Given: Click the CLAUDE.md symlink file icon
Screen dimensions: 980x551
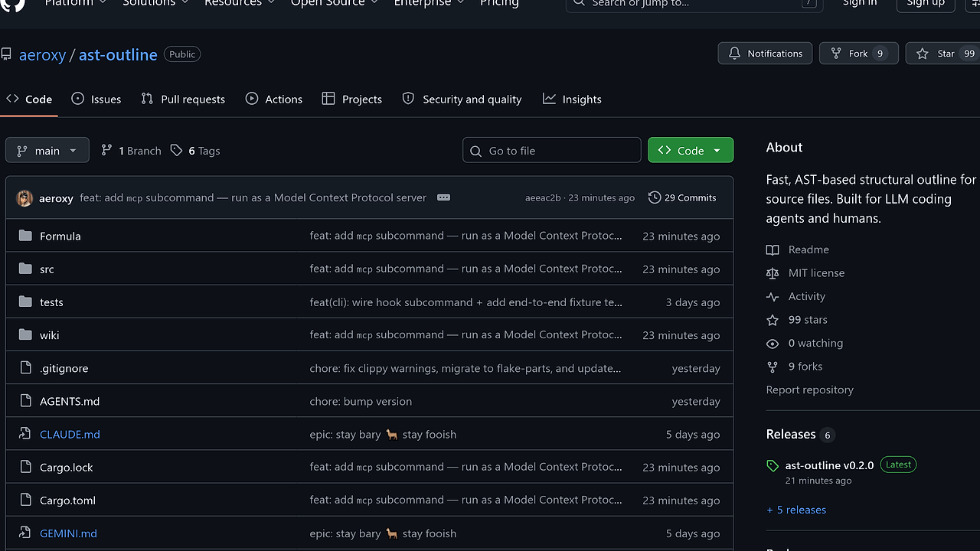Looking at the screenshot, I should pyautogui.click(x=25, y=433).
